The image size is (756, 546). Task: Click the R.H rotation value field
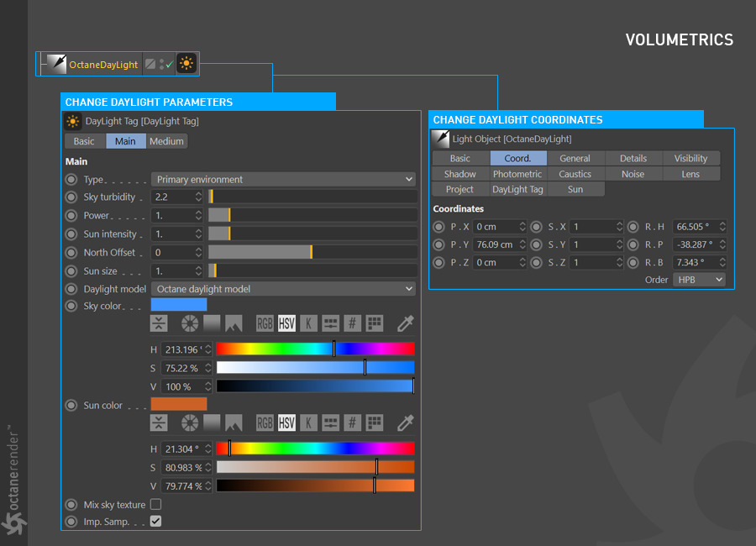(694, 227)
